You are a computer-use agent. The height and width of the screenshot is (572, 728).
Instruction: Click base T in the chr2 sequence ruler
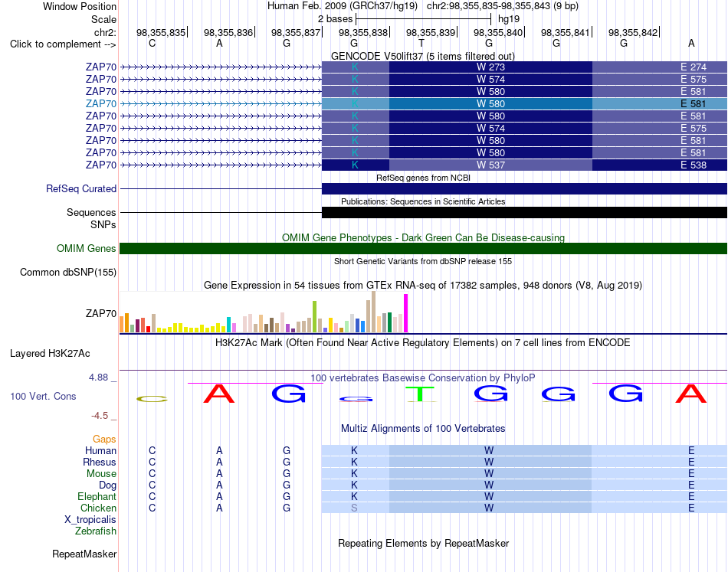click(421, 43)
